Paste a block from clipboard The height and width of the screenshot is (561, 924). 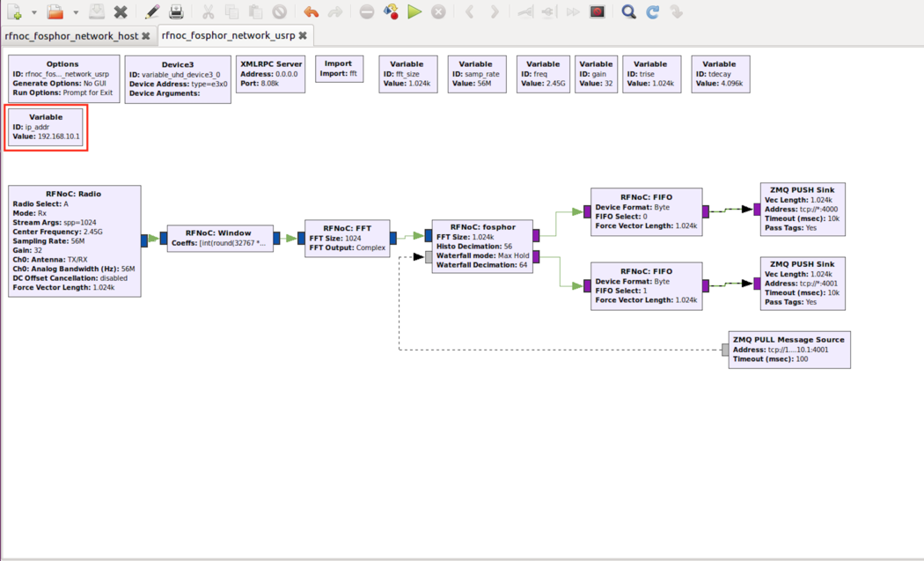(x=253, y=12)
